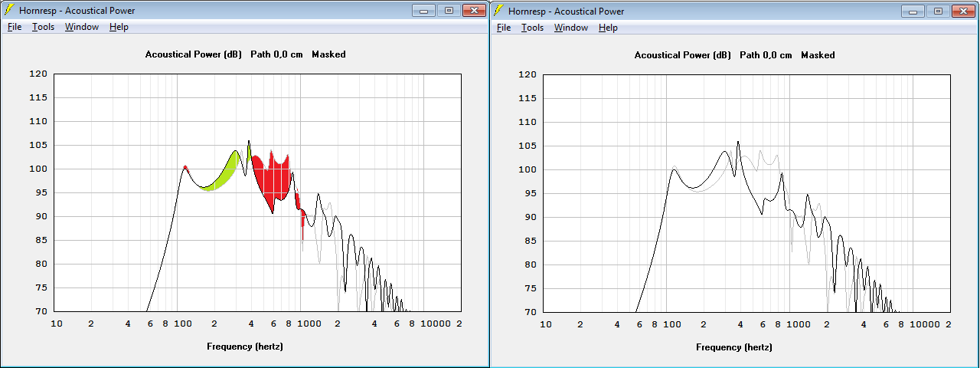This screenshot has width=980, height=368.
Task: Open Help menu in right Hornresp window
Action: [608, 28]
